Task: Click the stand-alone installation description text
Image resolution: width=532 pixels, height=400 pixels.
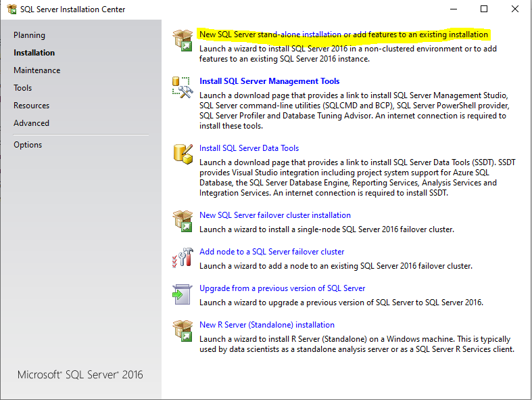Action: coord(347,53)
